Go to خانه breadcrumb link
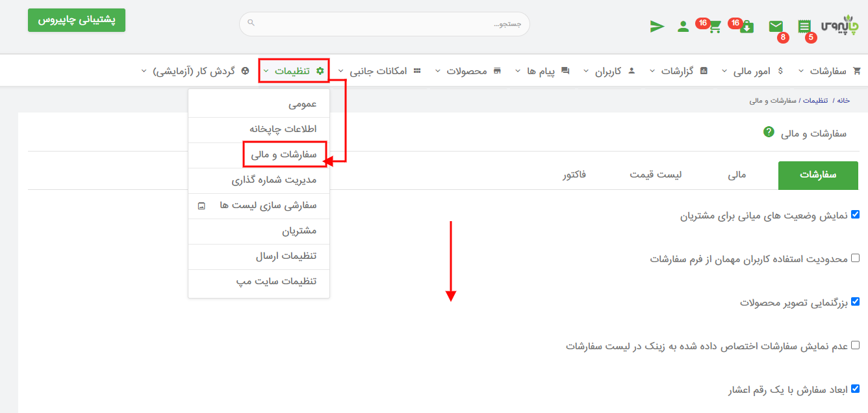The height and width of the screenshot is (413, 868). [843, 101]
